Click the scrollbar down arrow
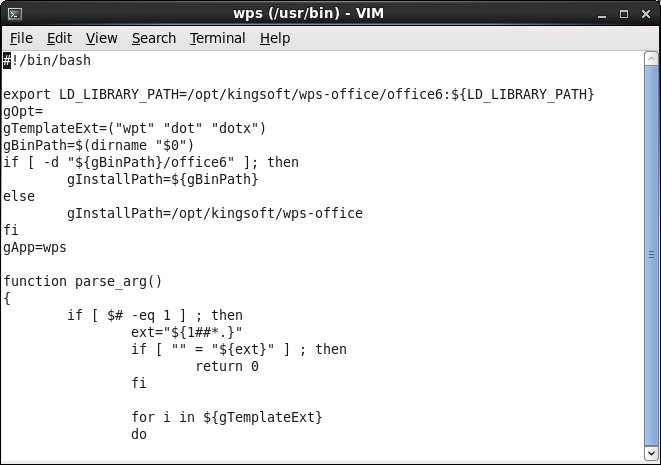This screenshot has width=661, height=465. click(651, 453)
